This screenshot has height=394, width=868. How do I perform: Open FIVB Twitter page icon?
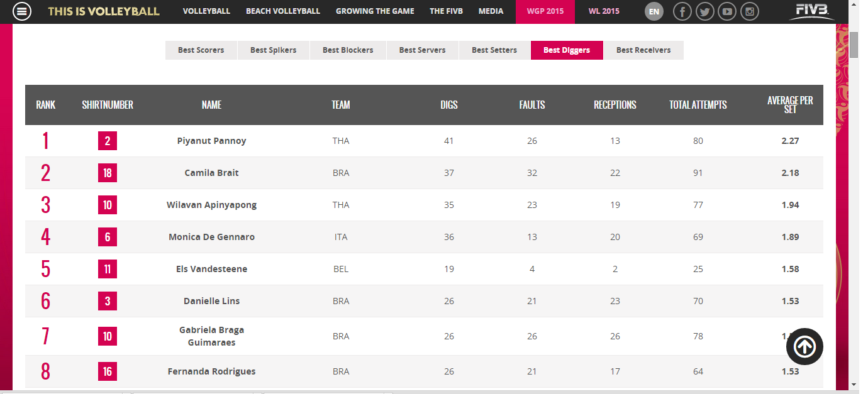point(704,11)
